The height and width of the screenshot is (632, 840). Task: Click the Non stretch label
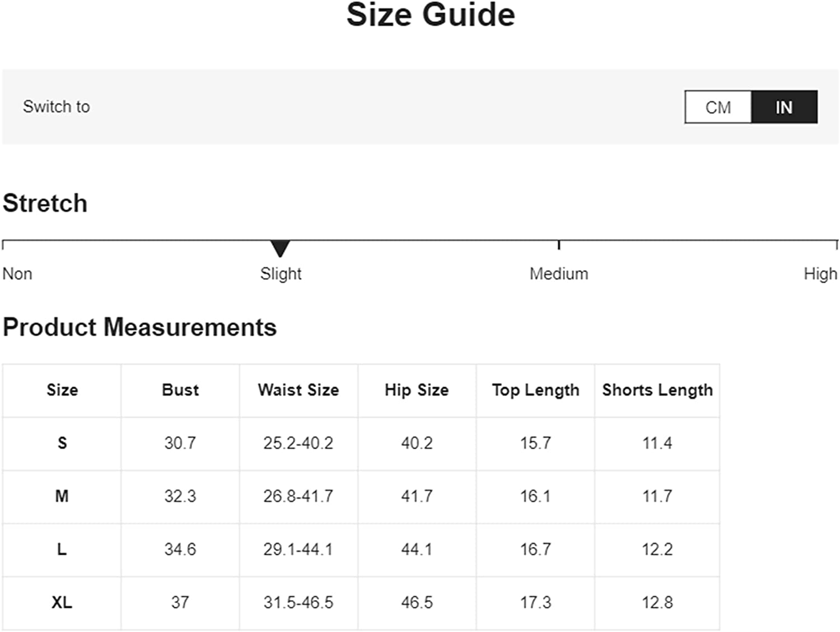click(17, 274)
